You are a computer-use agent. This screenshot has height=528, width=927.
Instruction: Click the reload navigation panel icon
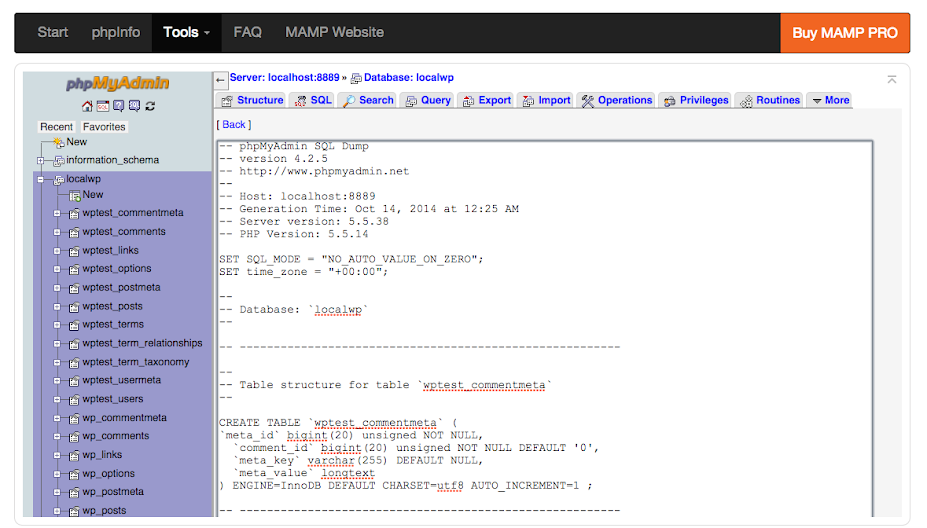[x=150, y=106]
